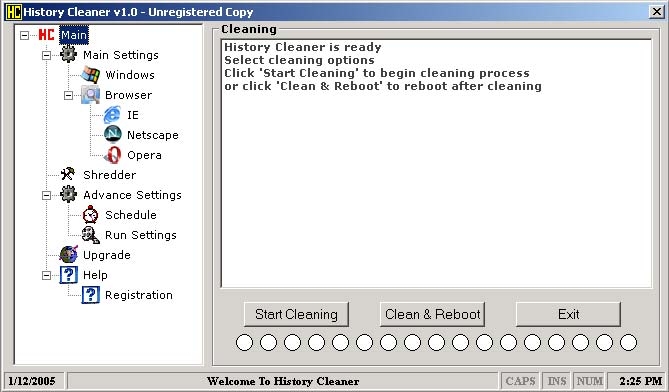The width and height of the screenshot is (669, 392).
Task: Collapse the Browser branch
Action: click(68, 96)
